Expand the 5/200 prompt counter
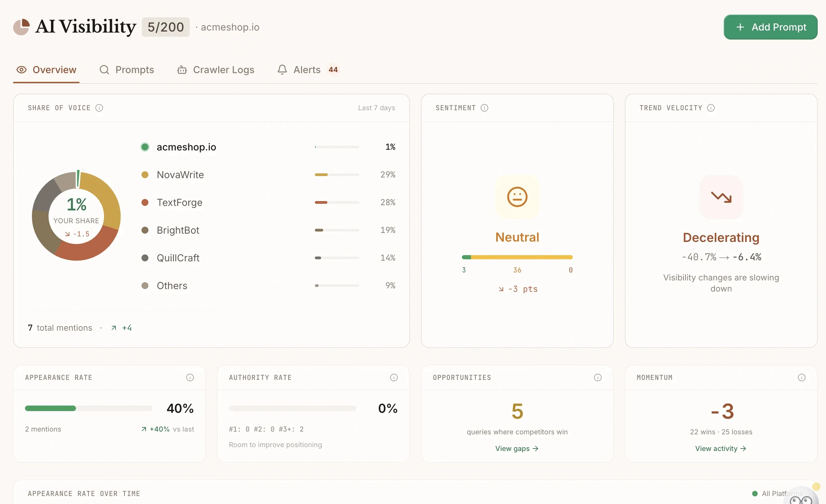This screenshot has width=826, height=504. click(x=165, y=27)
